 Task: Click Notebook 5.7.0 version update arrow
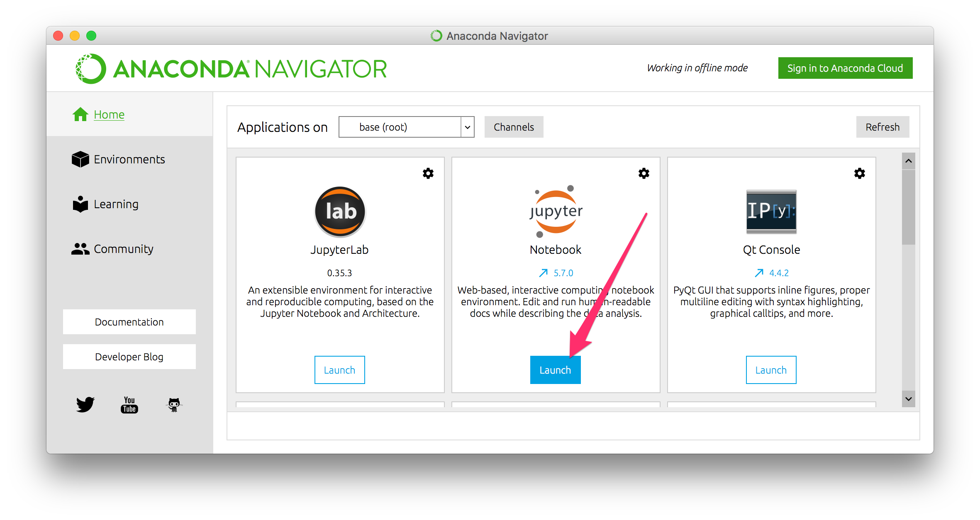click(544, 273)
